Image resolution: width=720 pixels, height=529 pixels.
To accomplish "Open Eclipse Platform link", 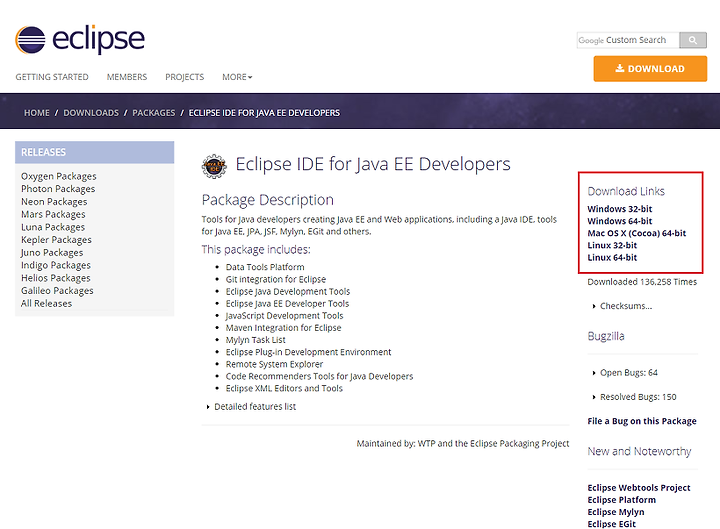I will [x=621, y=500].
